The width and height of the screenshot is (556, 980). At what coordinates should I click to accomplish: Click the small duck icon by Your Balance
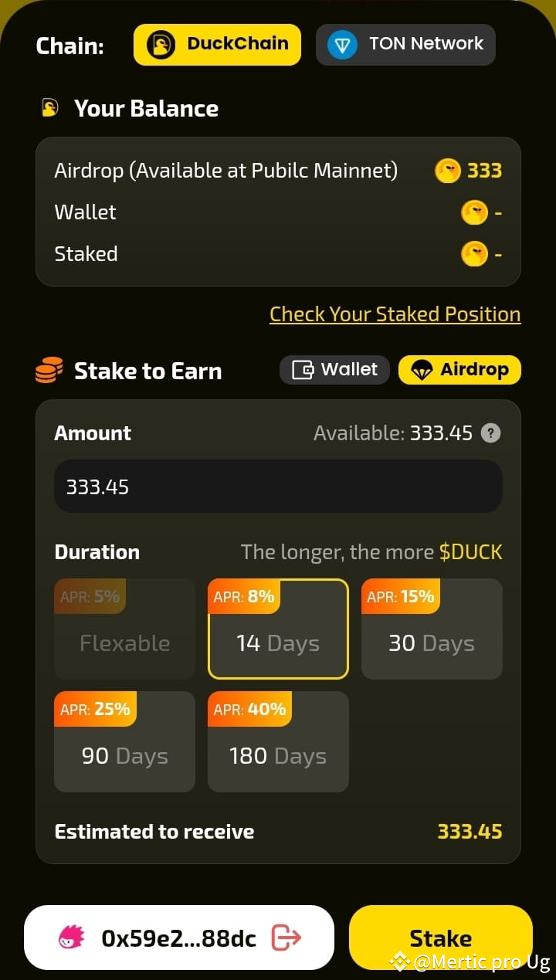[49, 108]
